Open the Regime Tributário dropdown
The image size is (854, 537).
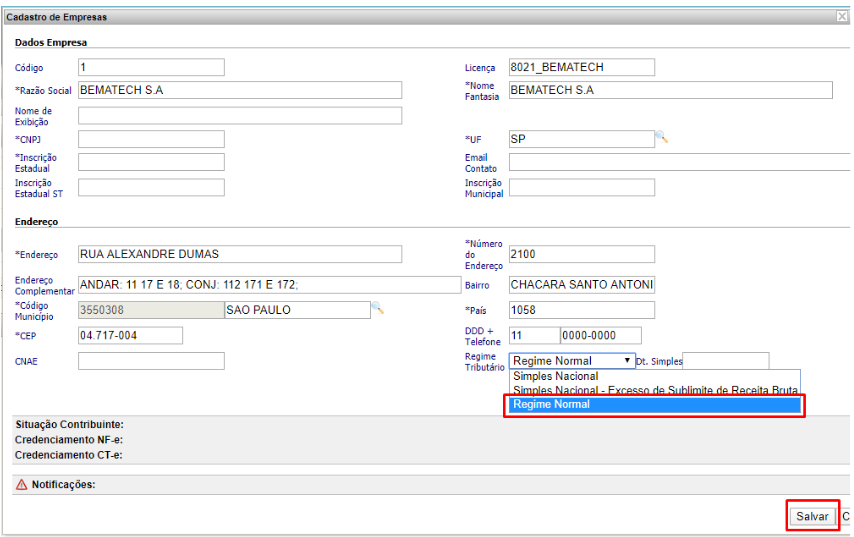572,361
